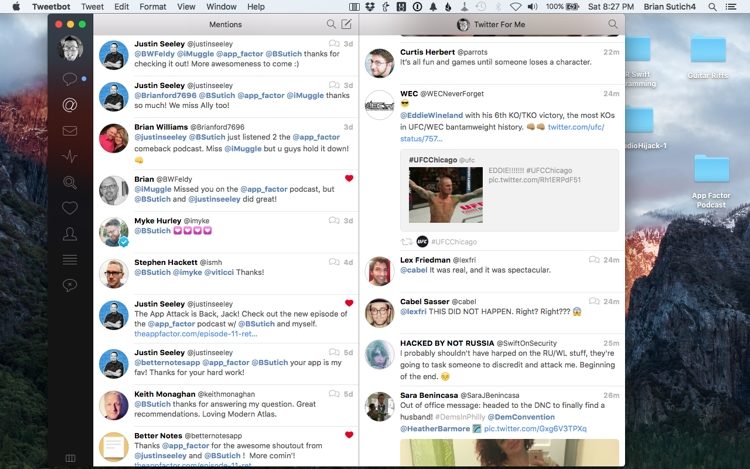Open the Help menu
Screen dimensions: 750x469
(256, 7)
